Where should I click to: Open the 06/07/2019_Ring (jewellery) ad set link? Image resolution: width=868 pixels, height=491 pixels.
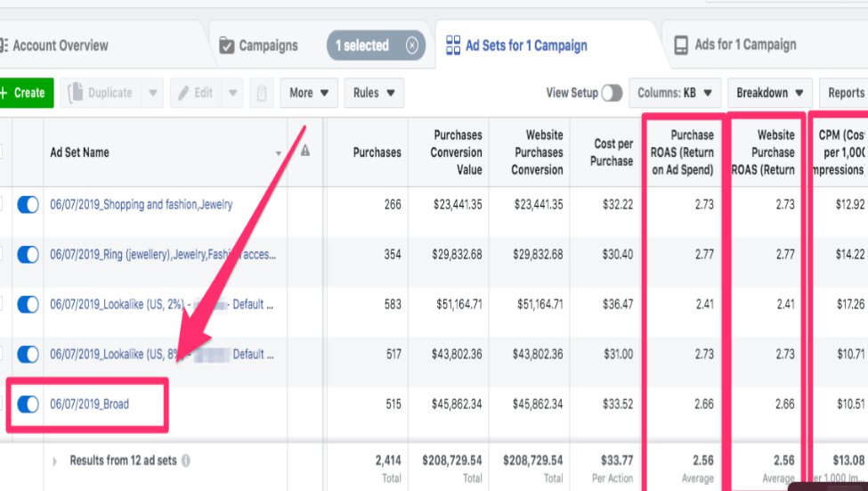click(163, 254)
